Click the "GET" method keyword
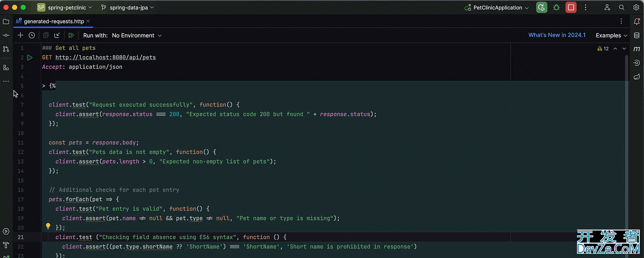The image size is (644, 258). (47, 57)
